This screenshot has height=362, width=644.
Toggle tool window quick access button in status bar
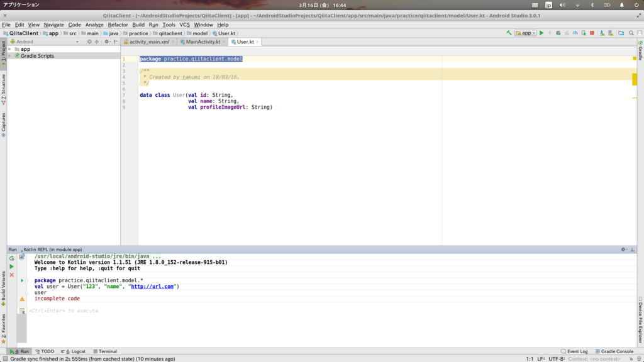5,359
